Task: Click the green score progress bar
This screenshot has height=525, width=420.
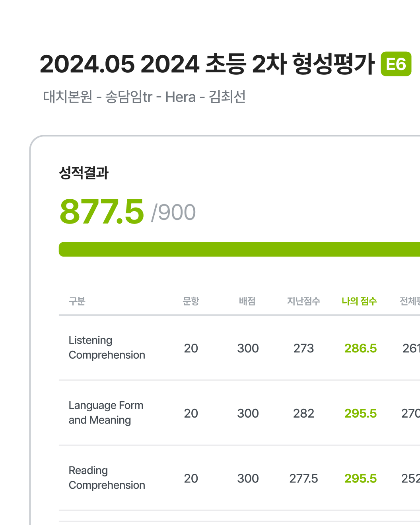Action: [x=239, y=249]
